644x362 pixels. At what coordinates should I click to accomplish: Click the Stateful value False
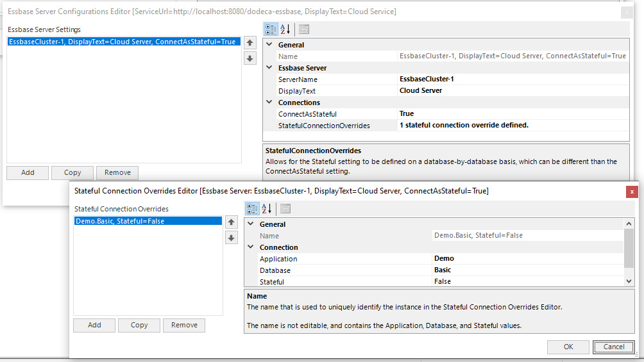[528, 281]
